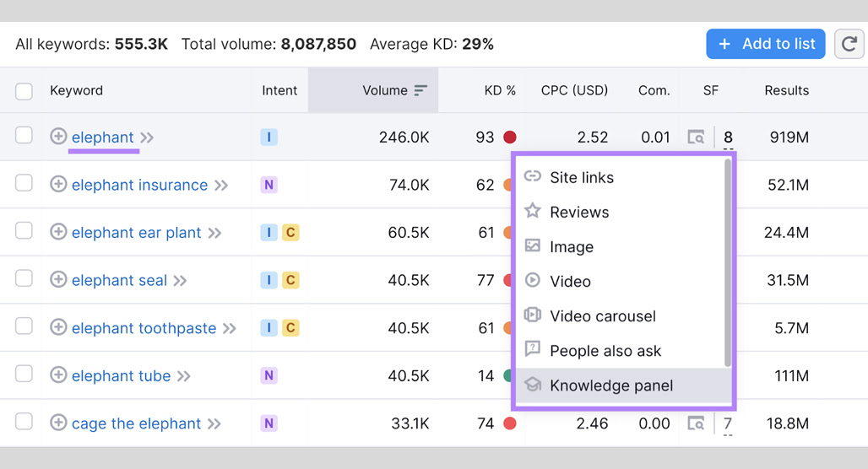
Task: Open SF count 7 for cage the elephant
Action: point(727,424)
